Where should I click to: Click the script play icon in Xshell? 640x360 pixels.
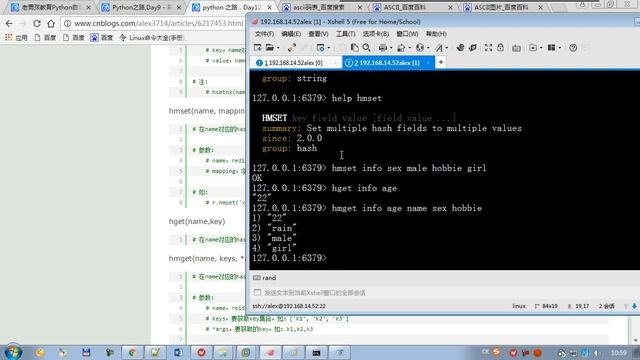coord(533,48)
